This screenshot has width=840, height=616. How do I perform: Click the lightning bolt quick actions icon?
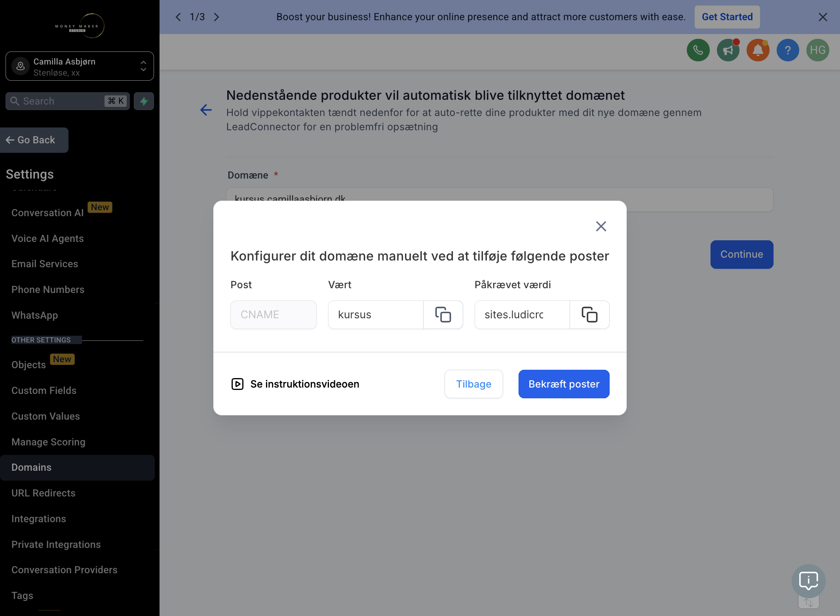(x=144, y=101)
